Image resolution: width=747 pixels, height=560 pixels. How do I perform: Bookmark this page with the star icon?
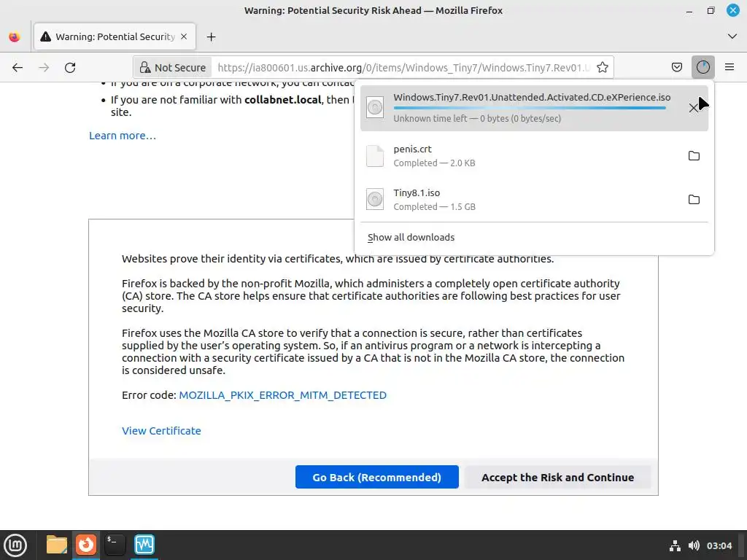[602, 68]
